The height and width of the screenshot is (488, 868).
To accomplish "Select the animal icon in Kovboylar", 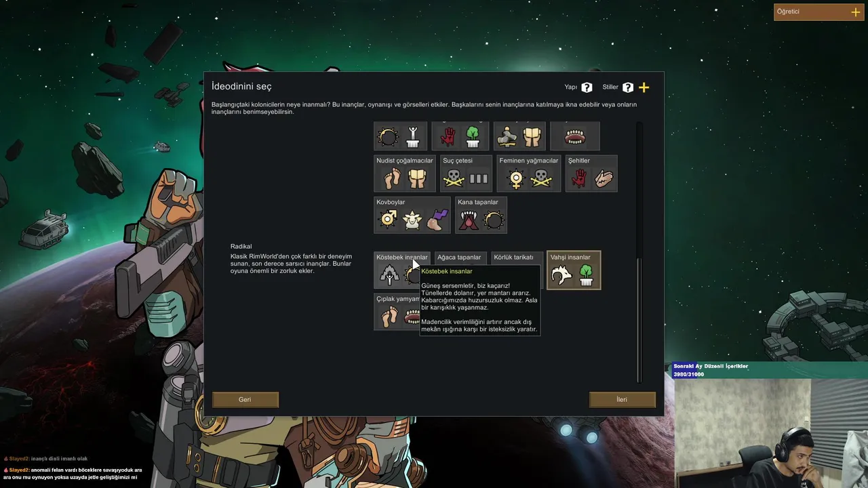I will tap(412, 220).
